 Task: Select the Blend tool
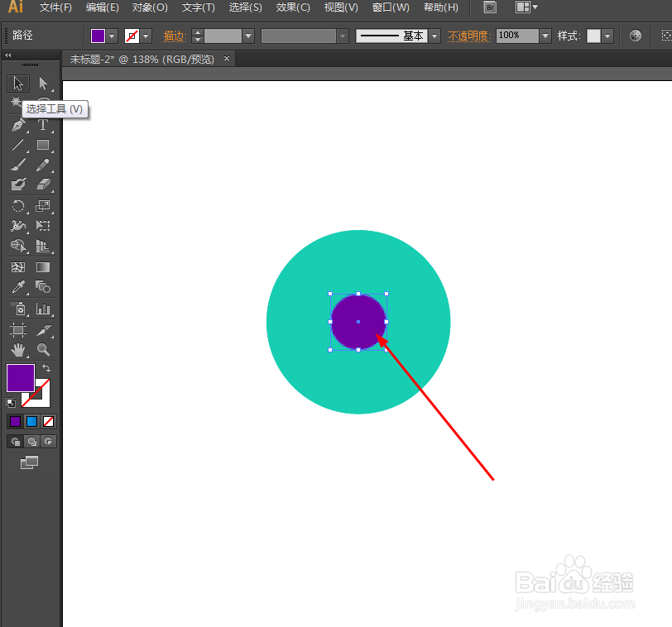click(43, 287)
